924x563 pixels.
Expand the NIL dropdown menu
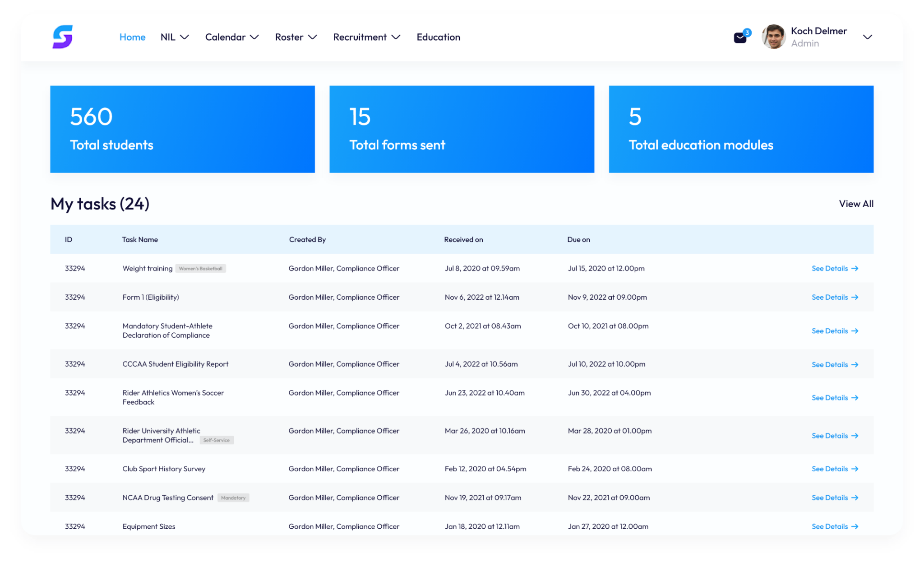174,37
